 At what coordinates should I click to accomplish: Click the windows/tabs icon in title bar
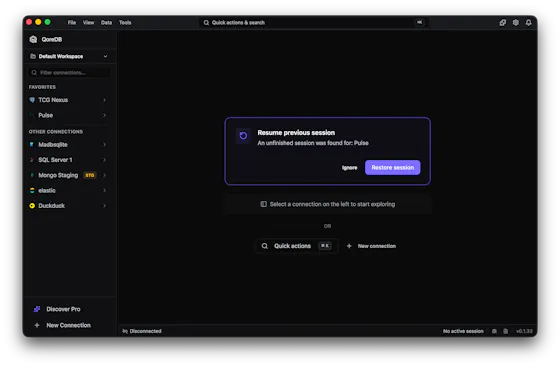502,22
